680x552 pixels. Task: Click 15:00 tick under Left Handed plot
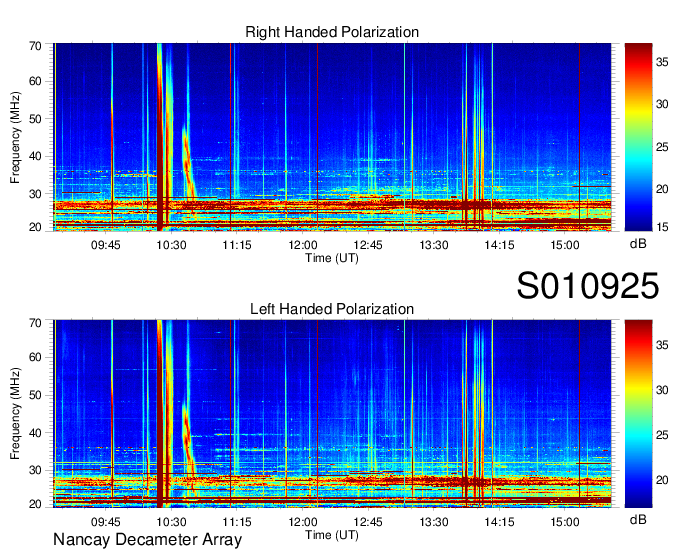565,522
